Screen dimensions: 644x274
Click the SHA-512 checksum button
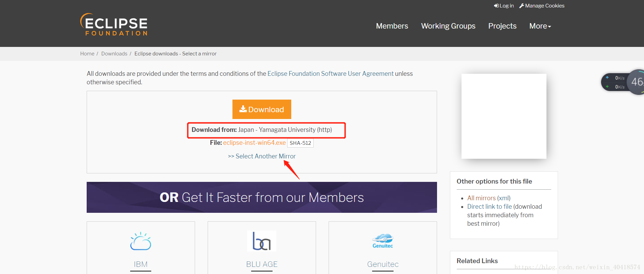tap(300, 143)
